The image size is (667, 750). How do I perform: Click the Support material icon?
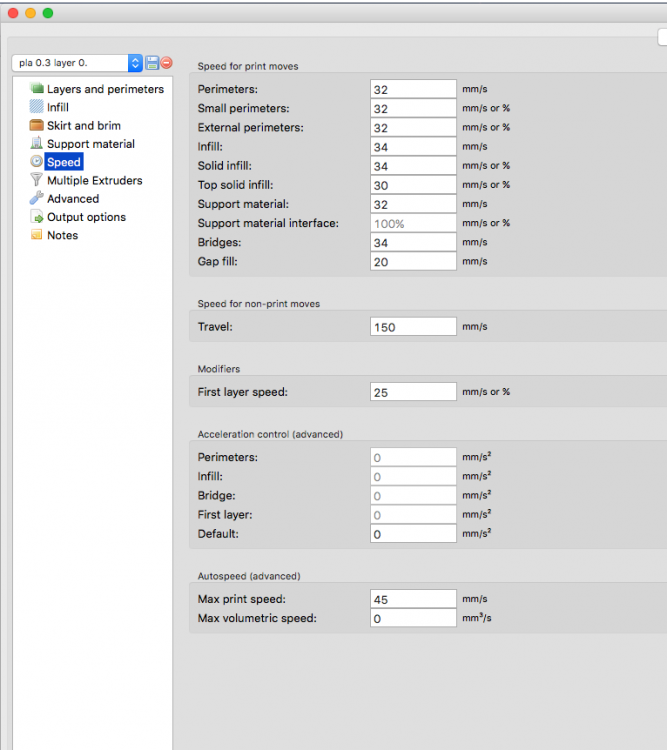click(x=37, y=144)
